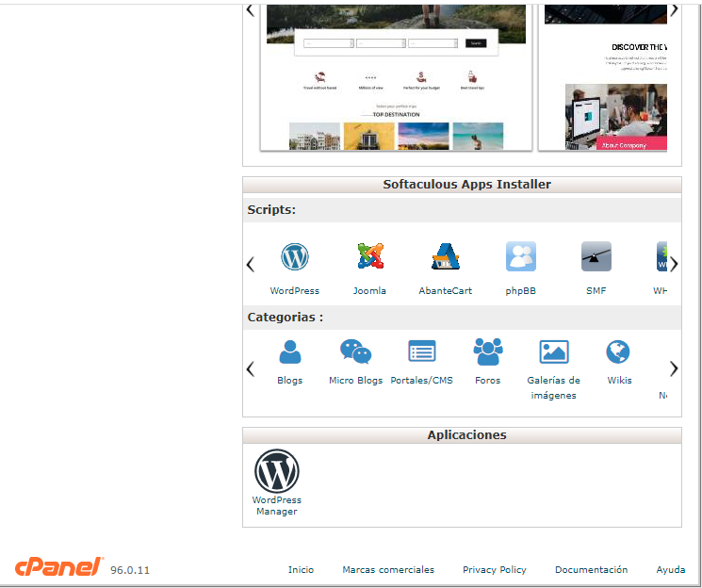Image resolution: width=702 pixels, height=588 pixels.
Task: Launch WordPress Manager application
Action: (276, 471)
